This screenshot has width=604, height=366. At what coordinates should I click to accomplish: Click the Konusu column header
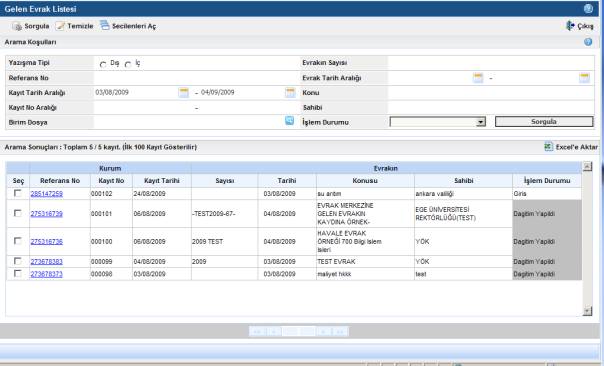pyautogui.click(x=365, y=181)
